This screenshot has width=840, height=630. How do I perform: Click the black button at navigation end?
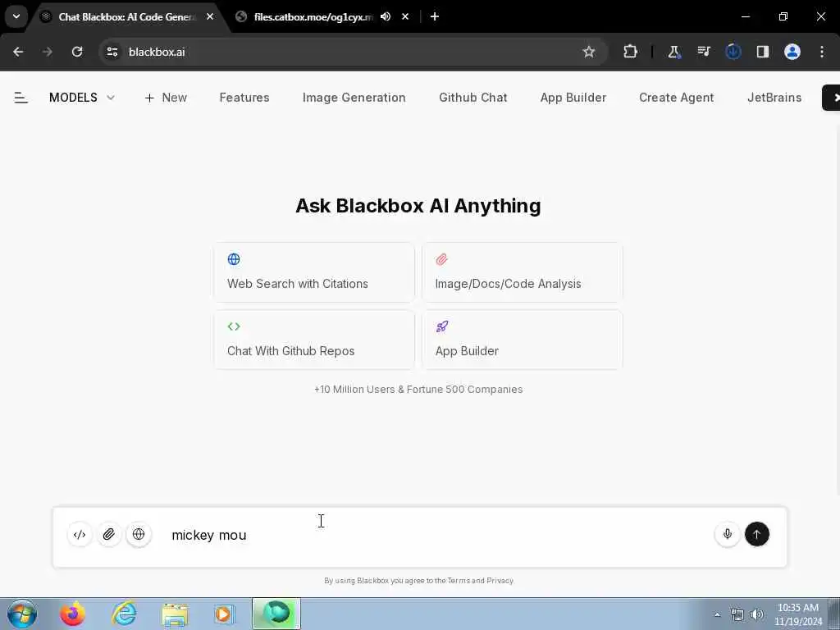[831, 98]
